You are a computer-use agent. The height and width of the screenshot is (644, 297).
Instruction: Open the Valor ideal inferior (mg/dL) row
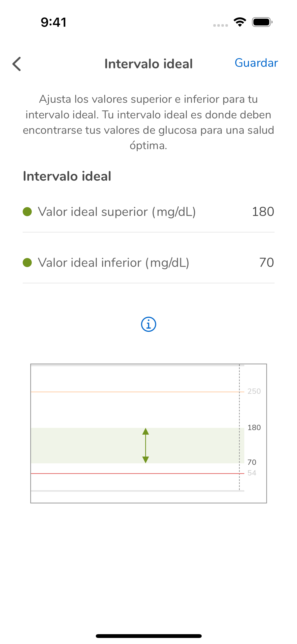pos(113,263)
